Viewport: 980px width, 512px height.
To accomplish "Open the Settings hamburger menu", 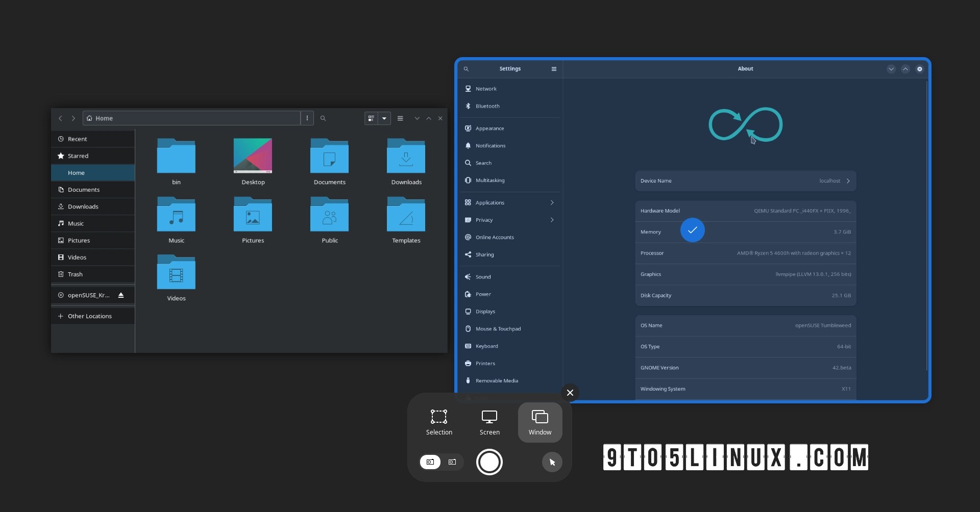I will [x=554, y=69].
